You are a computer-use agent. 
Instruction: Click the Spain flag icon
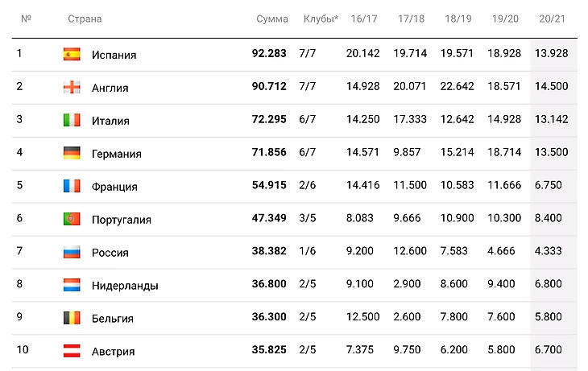[x=72, y=55]
